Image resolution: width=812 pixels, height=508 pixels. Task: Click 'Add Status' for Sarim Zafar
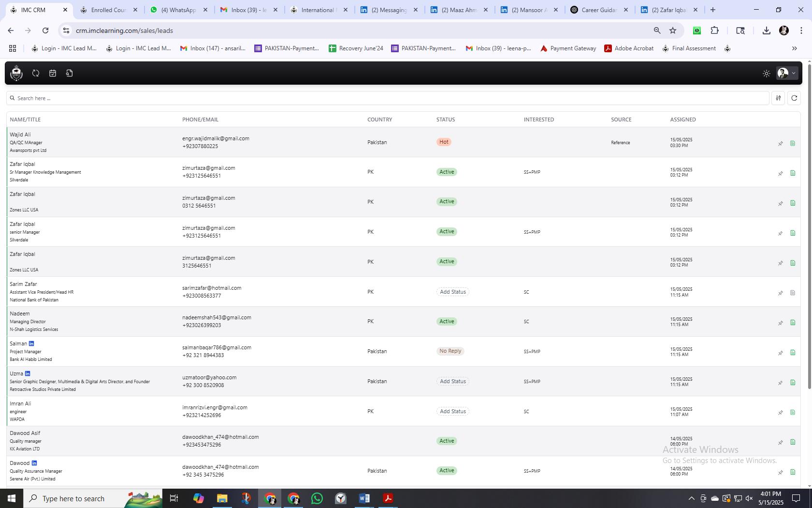click(x=453, y=292)
